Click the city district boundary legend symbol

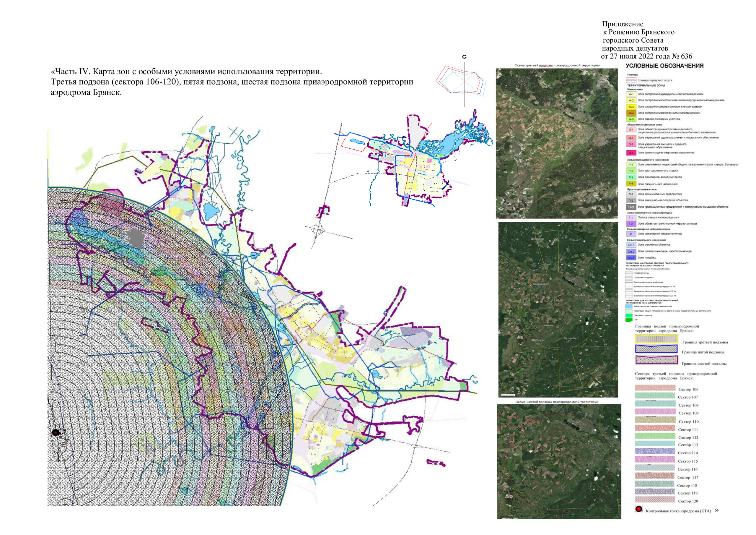click(x=630, y=80)
